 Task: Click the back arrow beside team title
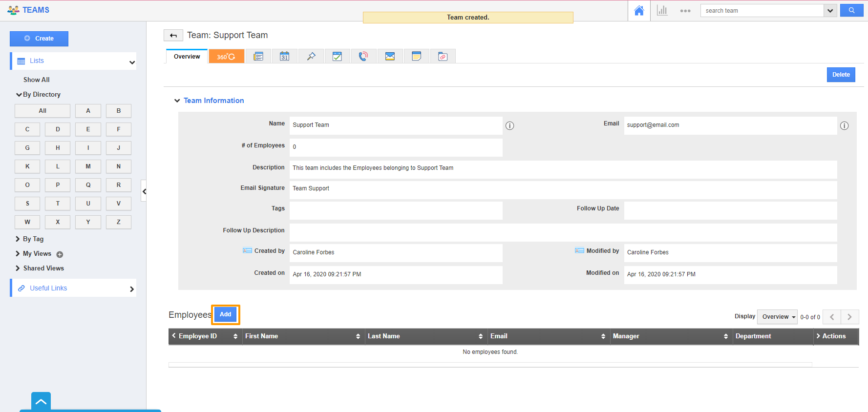coord(173,36)
